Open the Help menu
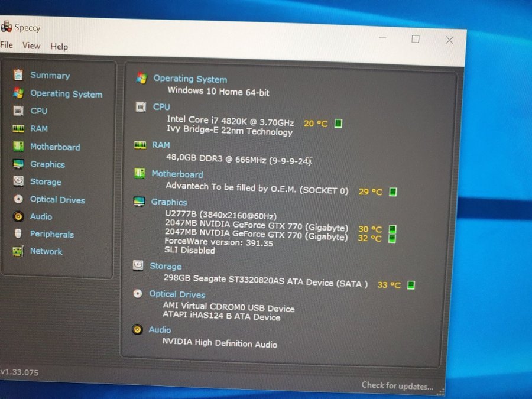Image resolution: width=532 pixels, height=399 pixels. pos(59,46)
